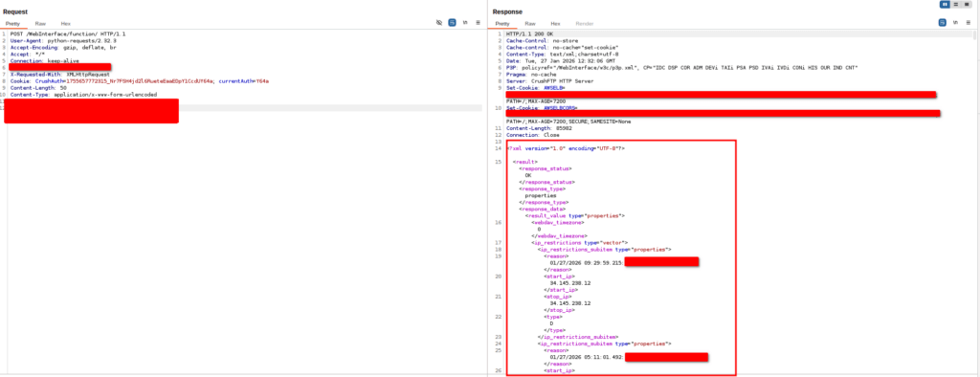Click the Response panel title
The image size is (980, 377).
click(507, 11)
